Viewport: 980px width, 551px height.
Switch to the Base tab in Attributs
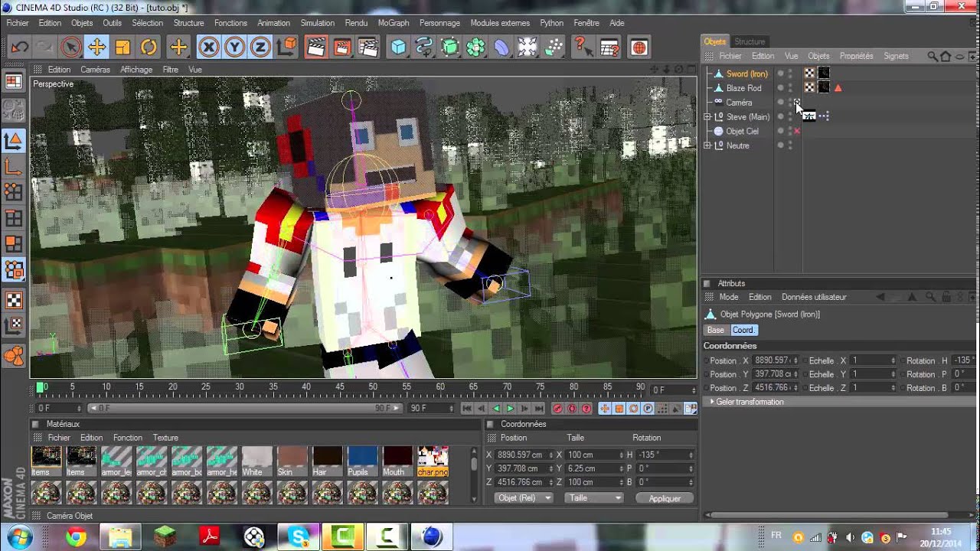716,330
